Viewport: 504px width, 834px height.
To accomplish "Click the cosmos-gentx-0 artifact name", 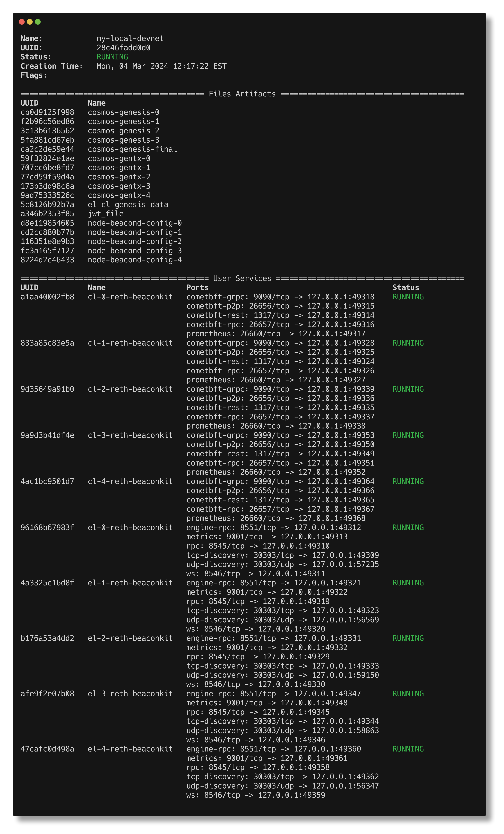I will click(x=119, y=158).
